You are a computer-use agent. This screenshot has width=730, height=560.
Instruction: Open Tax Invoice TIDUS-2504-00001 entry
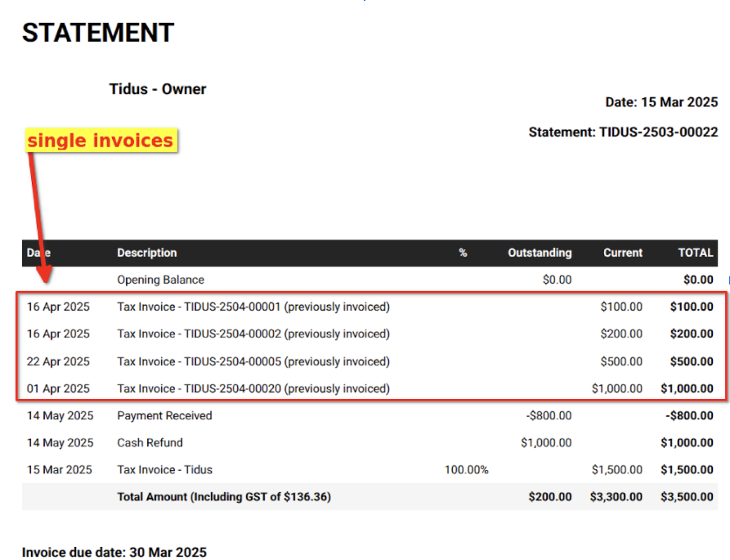coord(253,307)
